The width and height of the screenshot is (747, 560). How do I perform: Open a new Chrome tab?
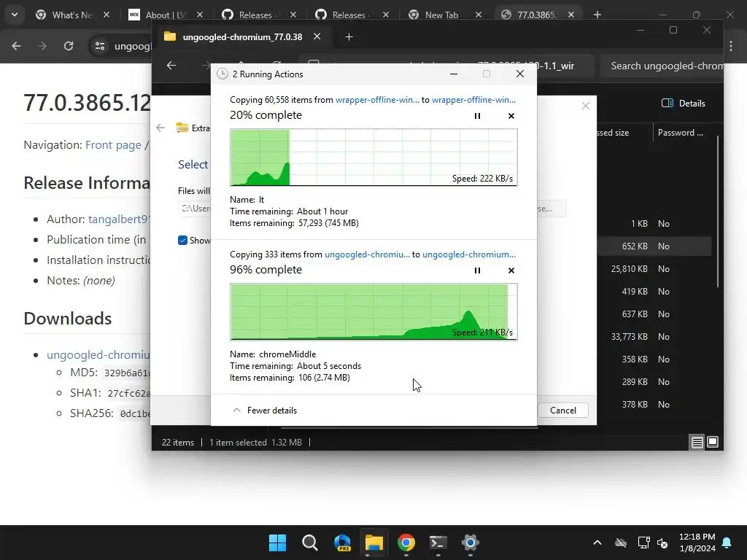coord(597,15)
